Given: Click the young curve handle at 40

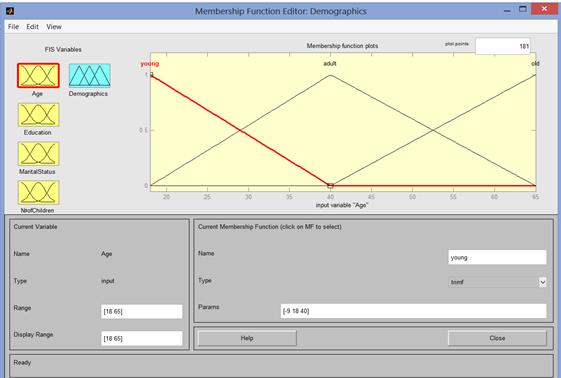Looking at the screenshot, I should pyautogui.click(x=330, y=186).
